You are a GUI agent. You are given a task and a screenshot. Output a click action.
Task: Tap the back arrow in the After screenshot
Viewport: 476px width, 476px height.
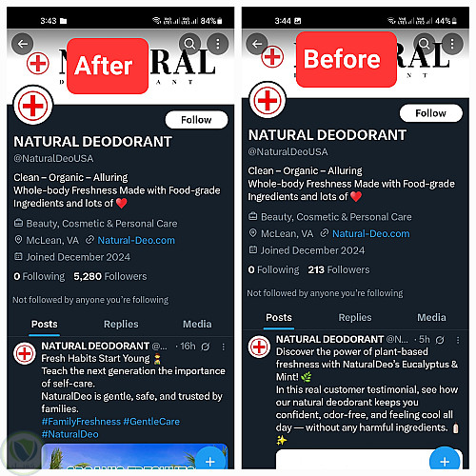[x=23, y=44]
